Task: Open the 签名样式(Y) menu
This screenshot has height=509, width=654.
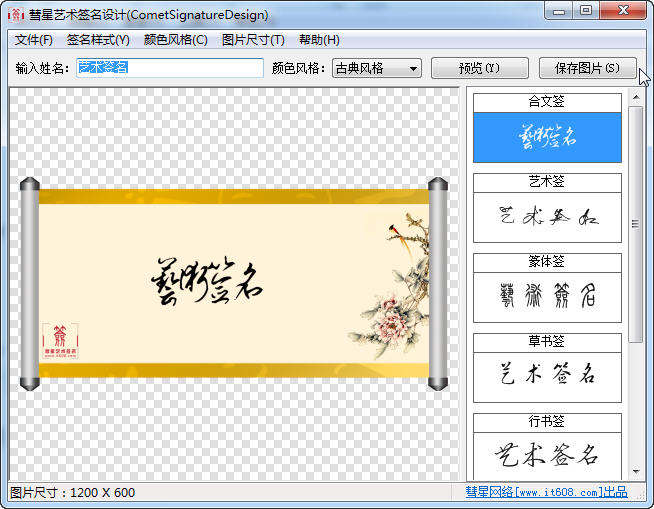Action: tap(98, 40)
